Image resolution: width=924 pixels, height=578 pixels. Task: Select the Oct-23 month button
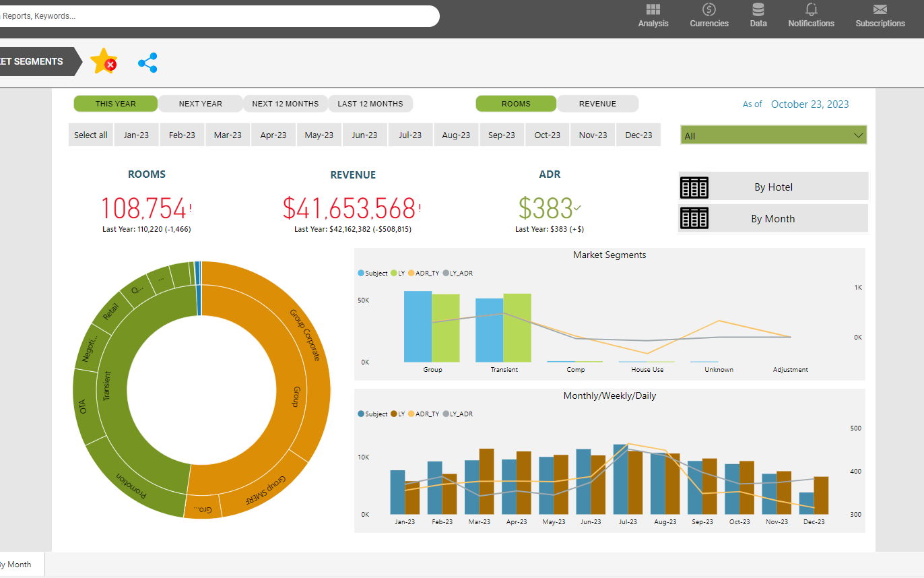point(547,135)
